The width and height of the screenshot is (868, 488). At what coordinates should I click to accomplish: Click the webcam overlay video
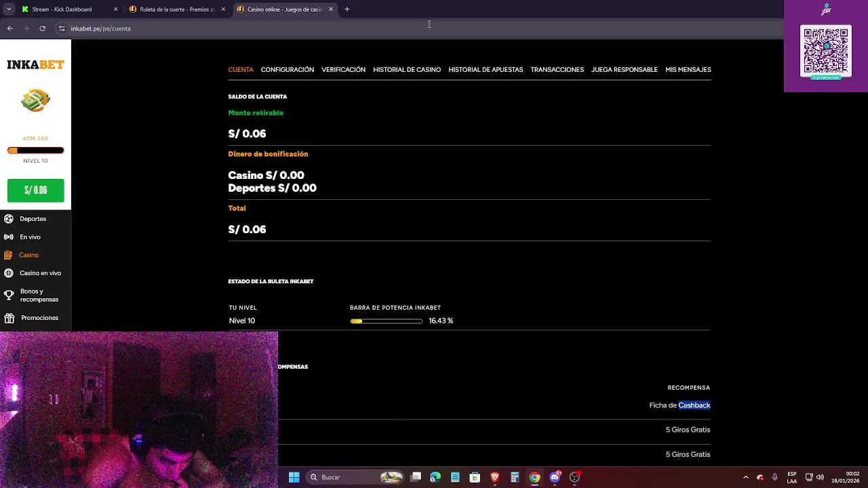tap(139, 409)
